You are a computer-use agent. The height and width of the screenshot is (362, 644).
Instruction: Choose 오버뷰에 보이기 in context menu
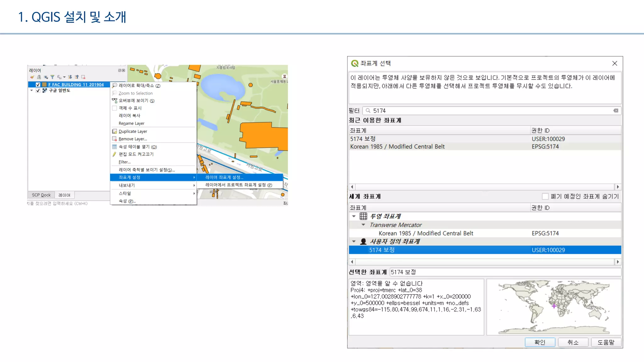point(153,101)
